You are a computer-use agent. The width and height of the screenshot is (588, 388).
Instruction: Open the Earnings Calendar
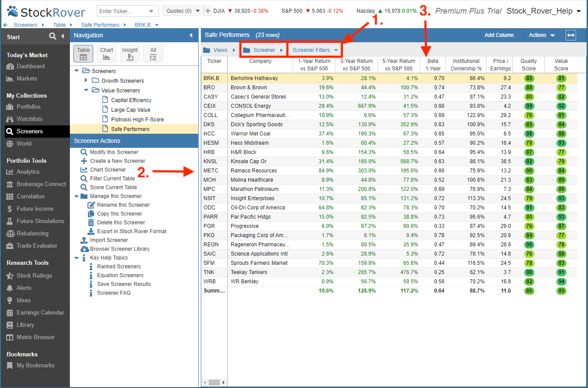pyautogui.click(x=40, y=313)
